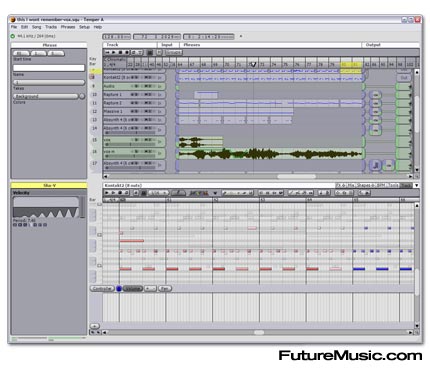
Task: Click the green status indicator near 44.1 kHz
Action: [13, 36]
